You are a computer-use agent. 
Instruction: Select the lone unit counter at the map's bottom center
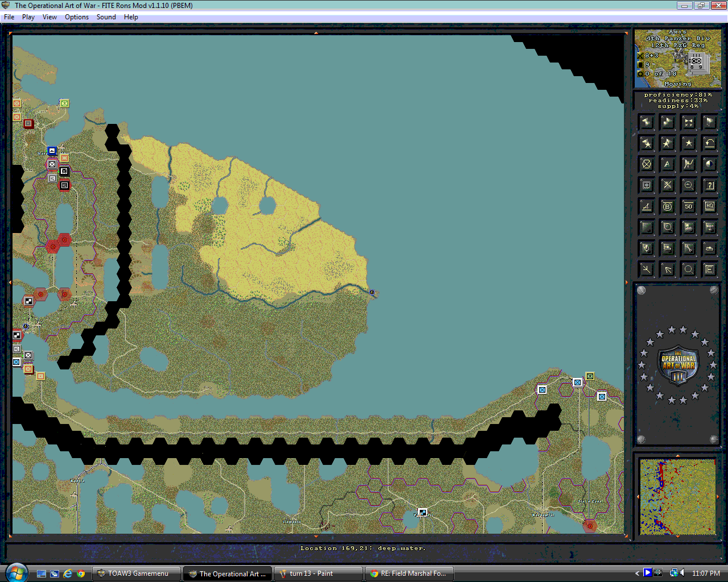422,513
